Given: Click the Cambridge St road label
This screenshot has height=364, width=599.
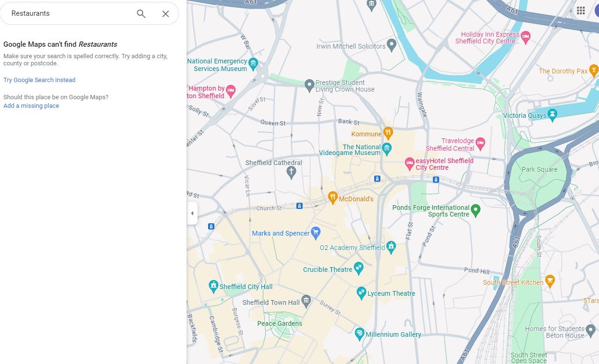Looking at the screenshot, I should pos(216,334).
